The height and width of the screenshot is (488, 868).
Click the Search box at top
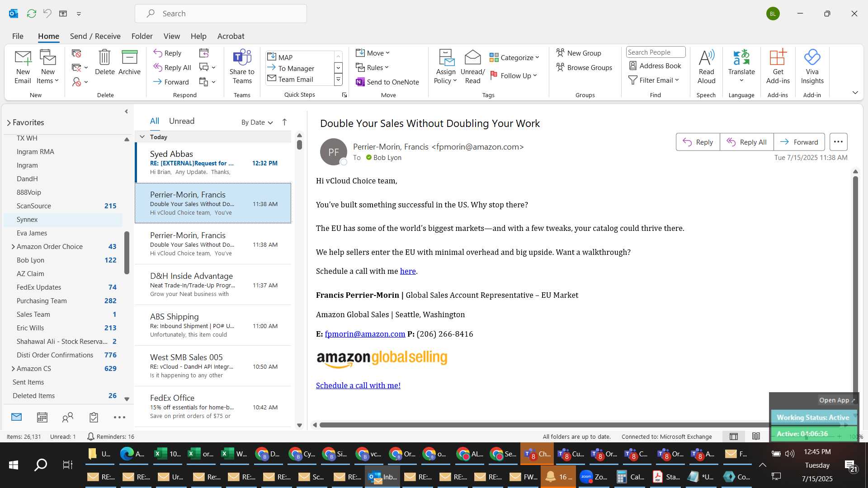pyautogui.click(x=221, y=14)
